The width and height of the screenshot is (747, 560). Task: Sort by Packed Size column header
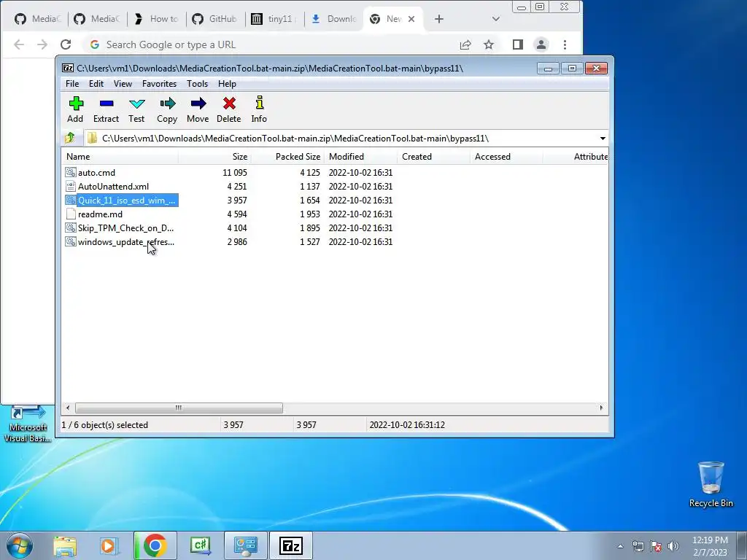[287, 157]
